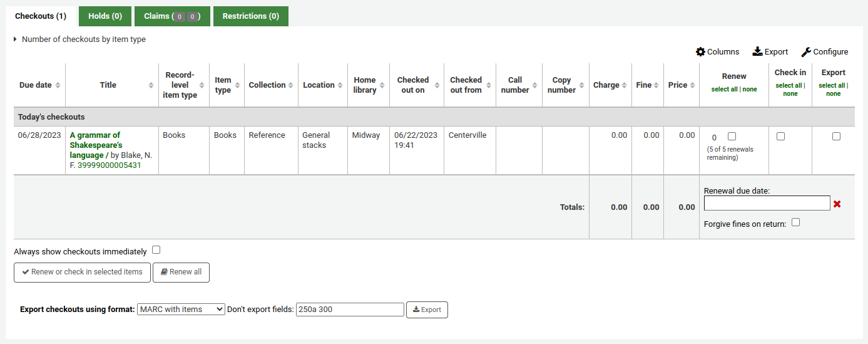Open the Restrictions tab
This screenshot has width=868, height=344.
(250, 16)
